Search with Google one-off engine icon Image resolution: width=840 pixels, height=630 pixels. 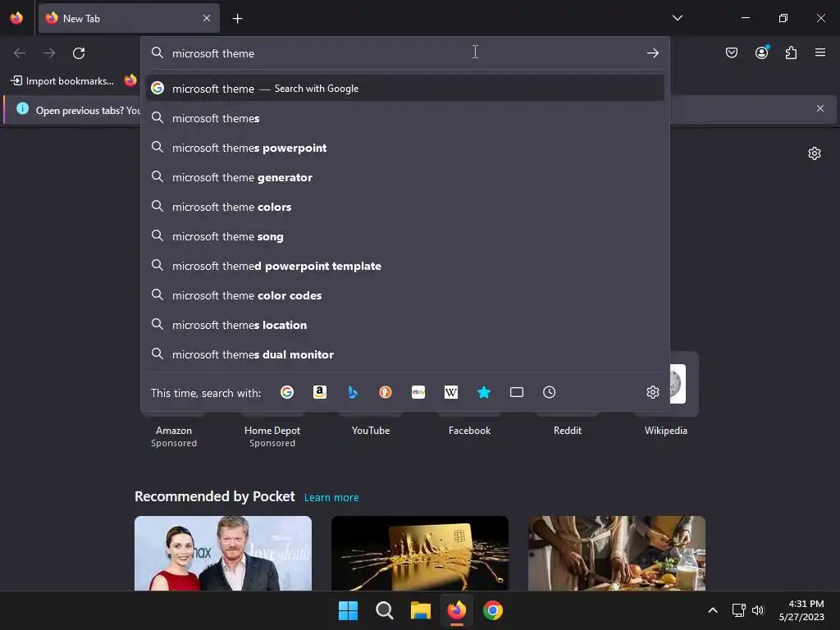point(287,392)
